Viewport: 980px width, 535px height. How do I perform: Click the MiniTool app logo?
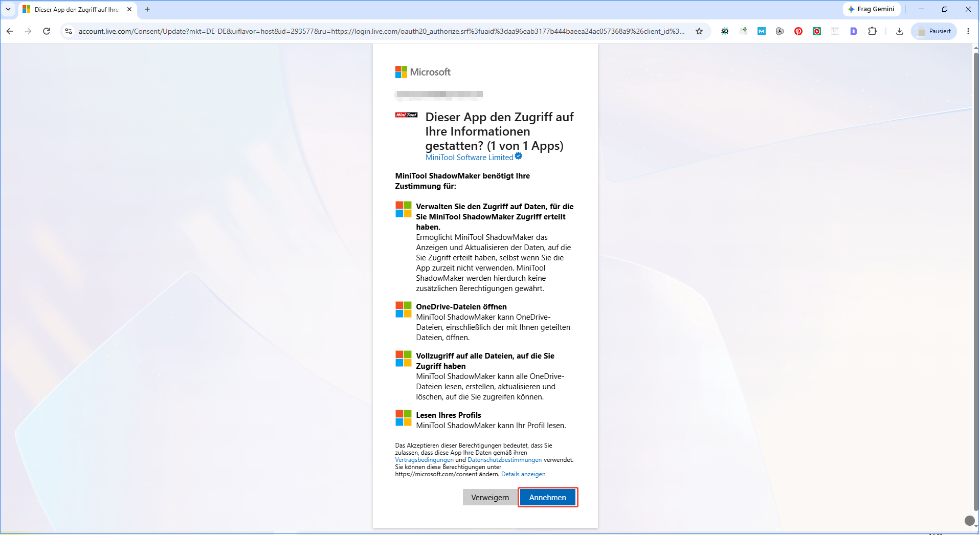click(407, 115)
